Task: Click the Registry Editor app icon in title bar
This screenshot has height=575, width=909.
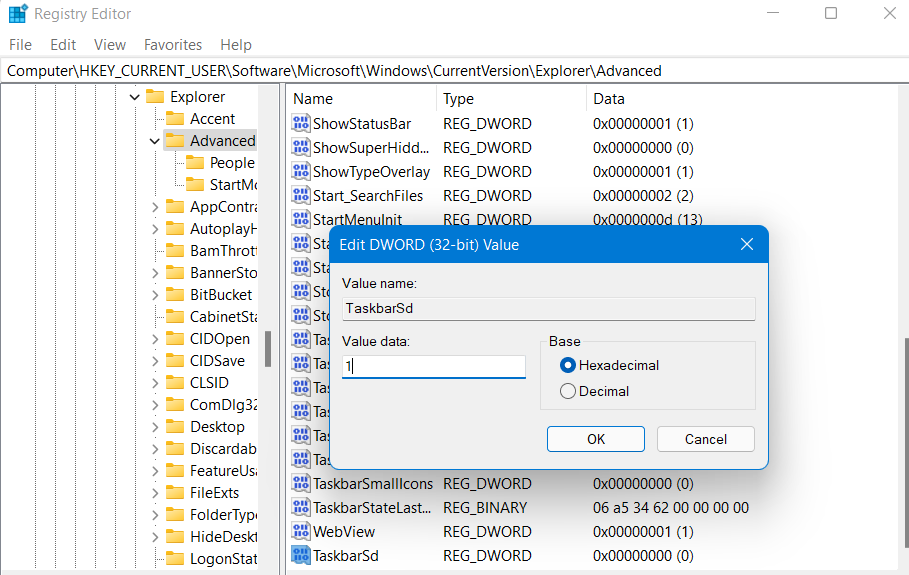Action: pos(18,14)
